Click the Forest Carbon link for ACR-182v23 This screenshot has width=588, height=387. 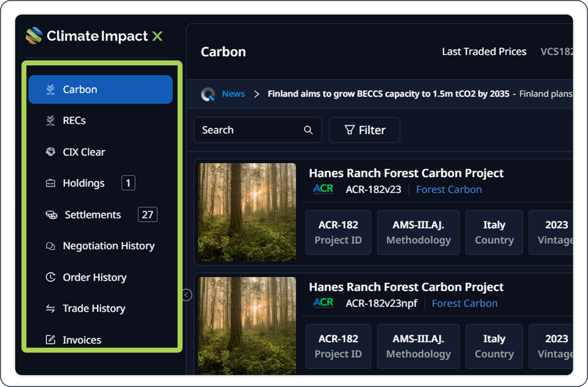point(449,189)
